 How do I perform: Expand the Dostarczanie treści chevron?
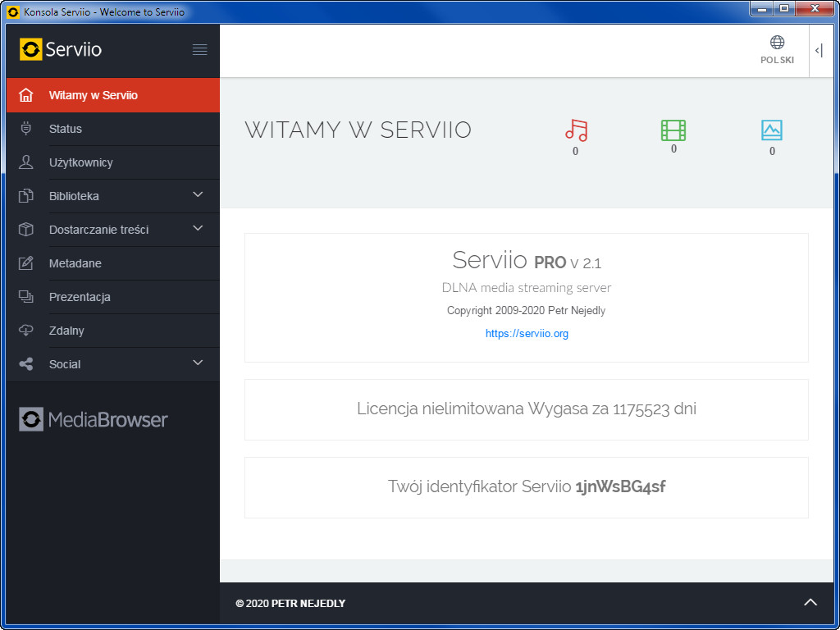(198, 228)
